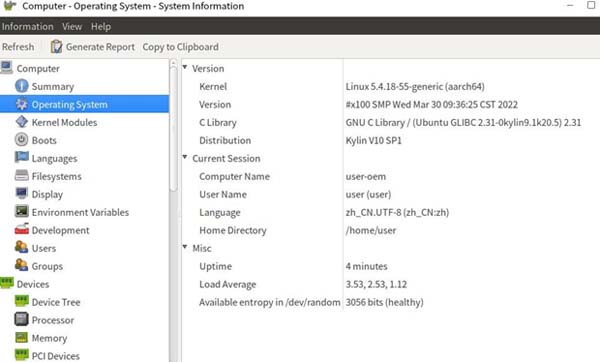Open the Help menu
Viewport: 600px width, 362px height.
(101, 26)
